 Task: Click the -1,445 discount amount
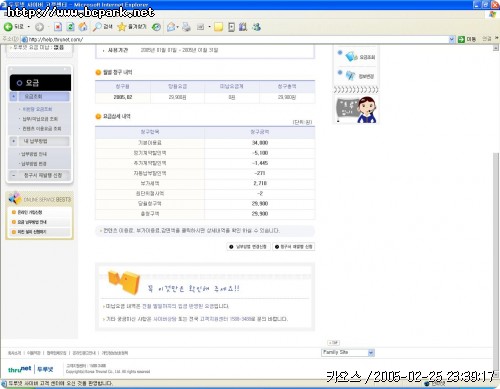260,163
